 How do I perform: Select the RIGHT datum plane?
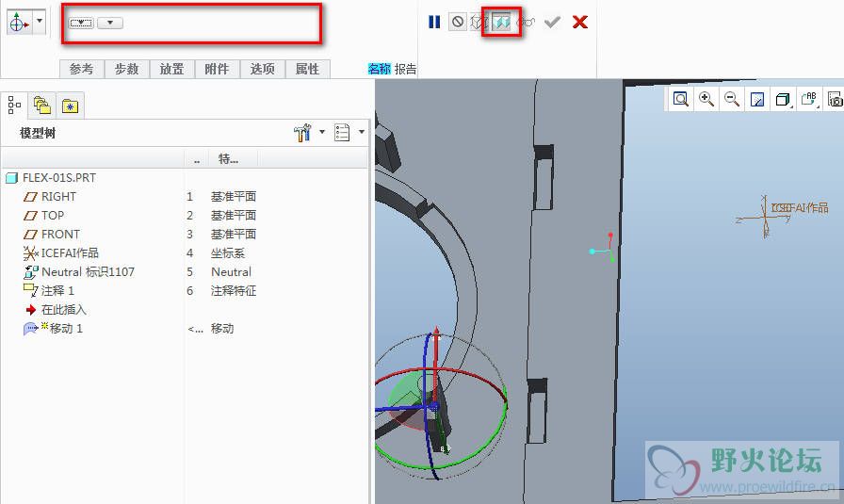point(58,197)
